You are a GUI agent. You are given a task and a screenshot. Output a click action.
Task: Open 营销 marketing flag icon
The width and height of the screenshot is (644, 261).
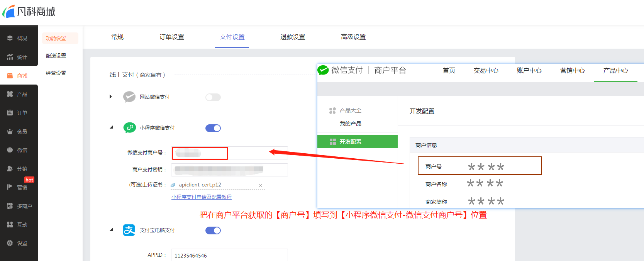pyautogui.click(x=10, y=187)
